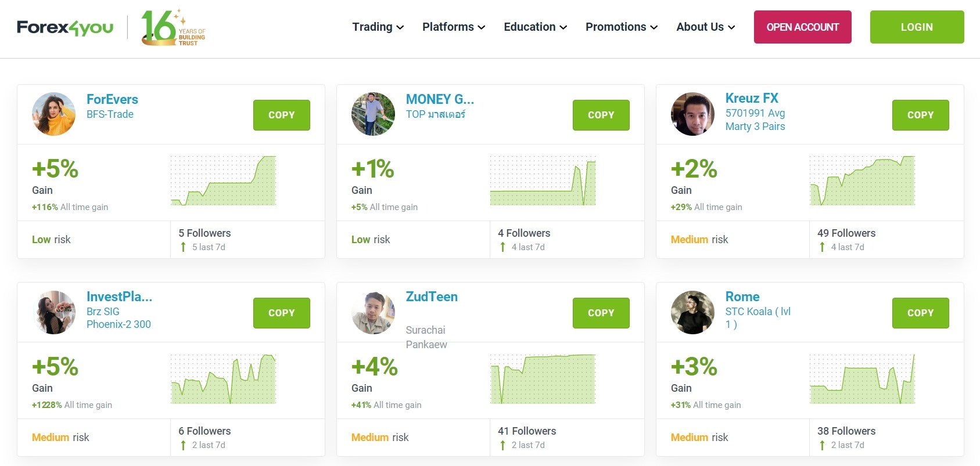980x466 pixels.
Task: Open ForEvers profile avatar
Action: pos(53,114)
